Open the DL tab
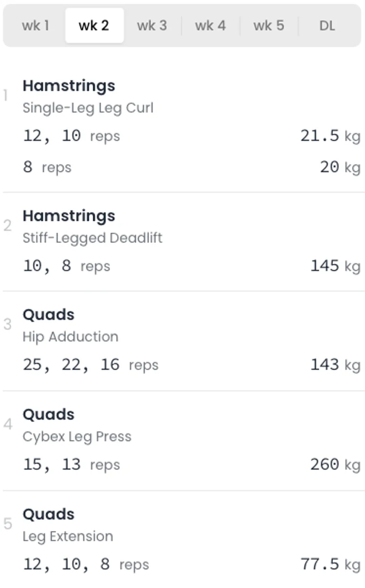 pyautogui.click(x=327, y=25)
